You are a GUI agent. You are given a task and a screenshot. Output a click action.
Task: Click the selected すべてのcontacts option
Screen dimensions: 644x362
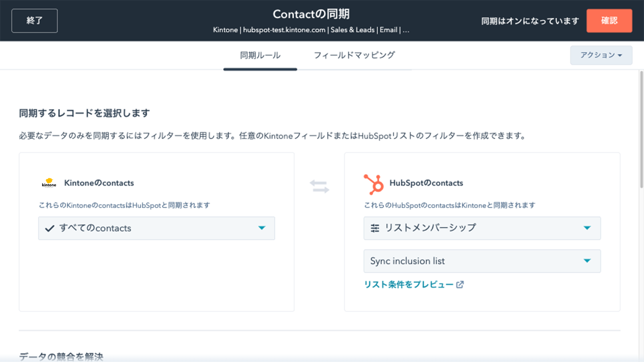pos(95,228)
